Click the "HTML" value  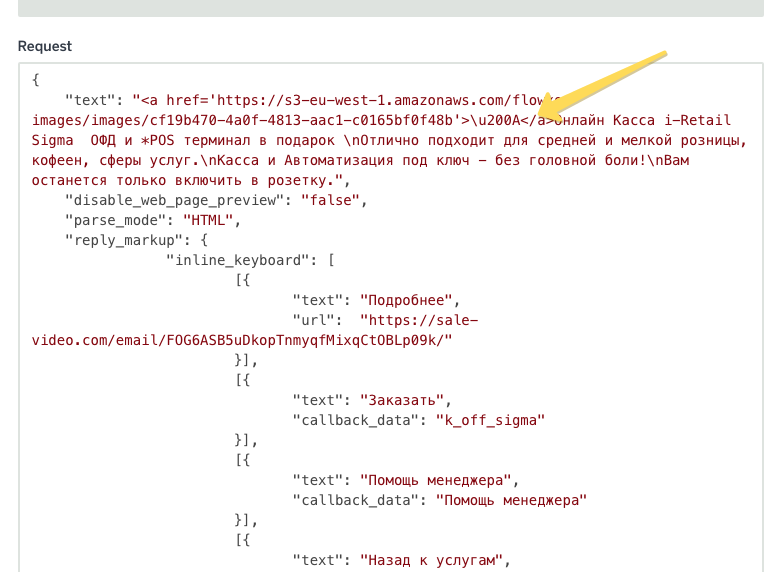tap(205, 220)
